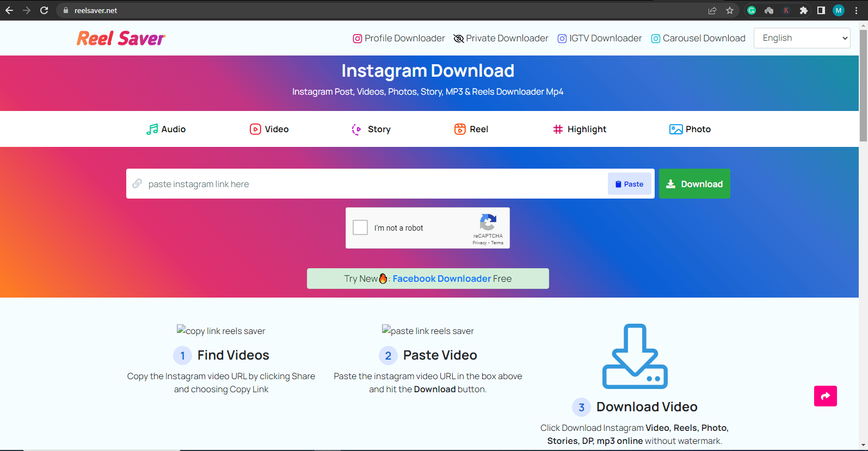Open the Profile Downloader page
The width and height of the screenshot is (868, 451).
[x=399, y=38]
